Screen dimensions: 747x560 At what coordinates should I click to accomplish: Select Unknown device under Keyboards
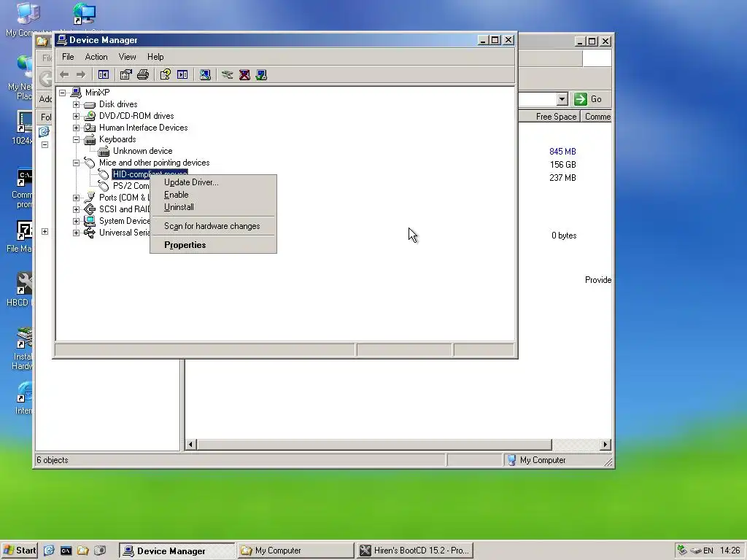click(142, 151)
